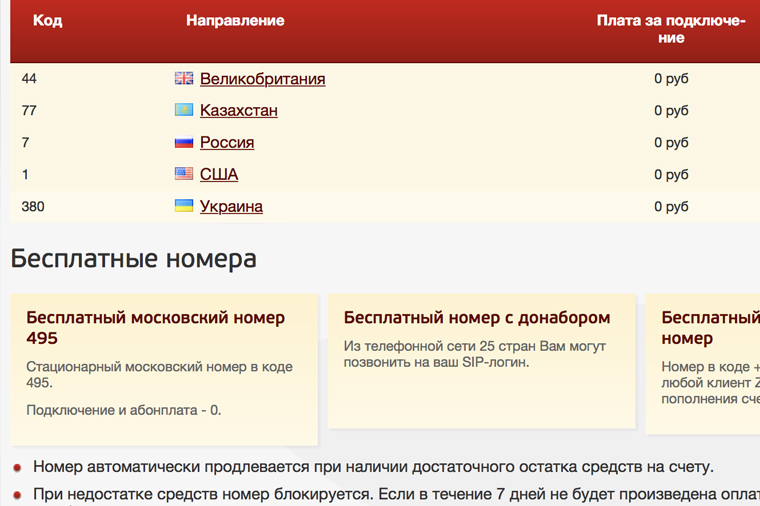The height and width of the screenshot is (506, 760).
Task: Click the Направление column header
Action: click(235, 20)
